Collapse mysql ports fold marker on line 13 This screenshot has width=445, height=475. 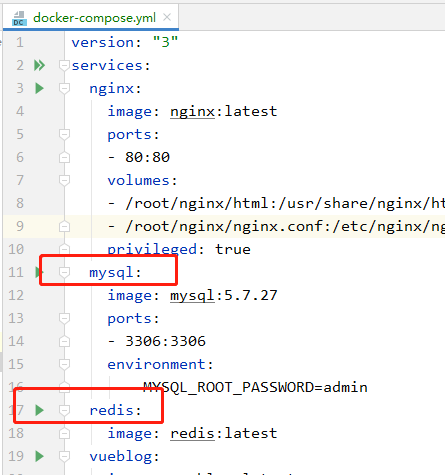point(64,318)
